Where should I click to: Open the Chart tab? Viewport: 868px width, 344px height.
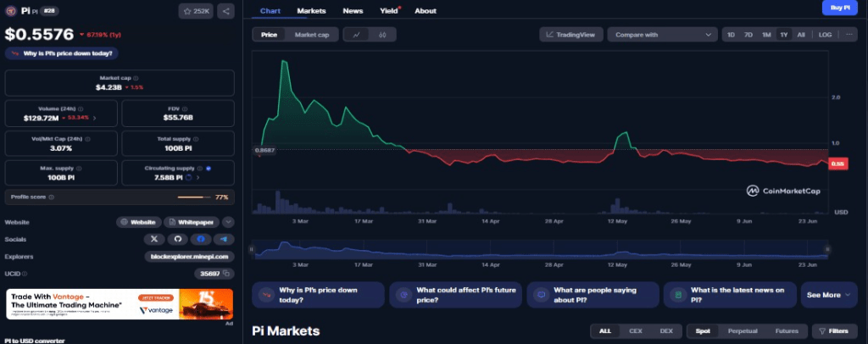[270, 10]
